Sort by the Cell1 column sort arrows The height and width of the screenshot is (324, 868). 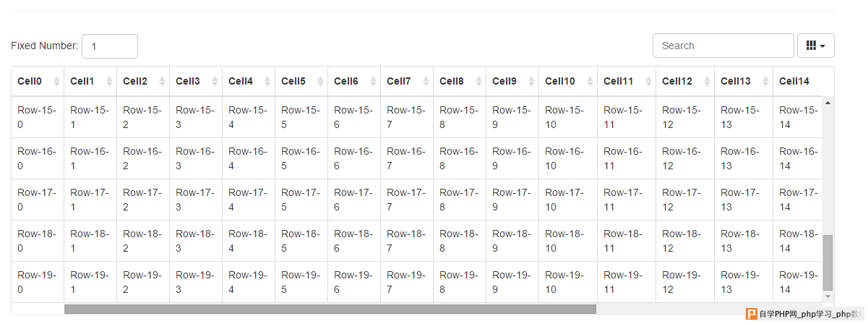tap(110, 82)
